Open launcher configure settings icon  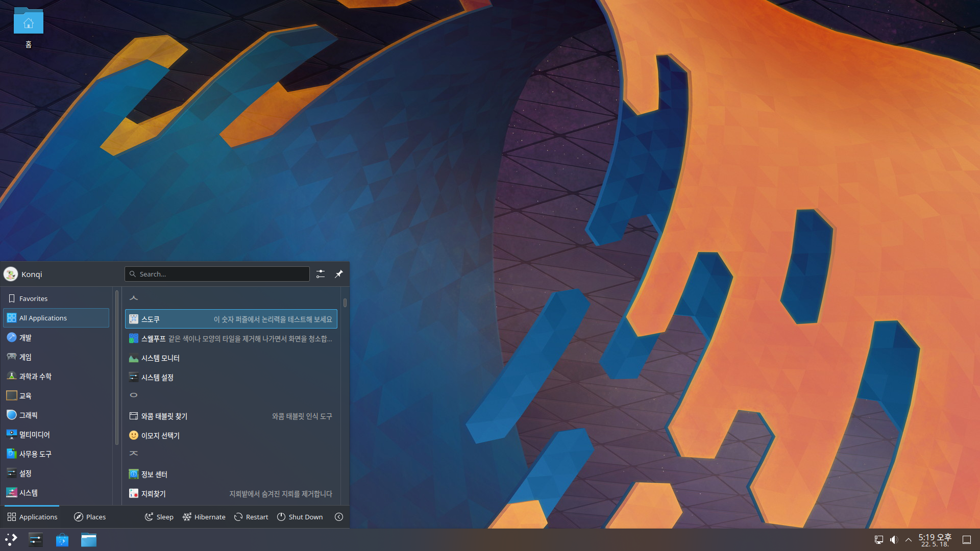[320, 274]
